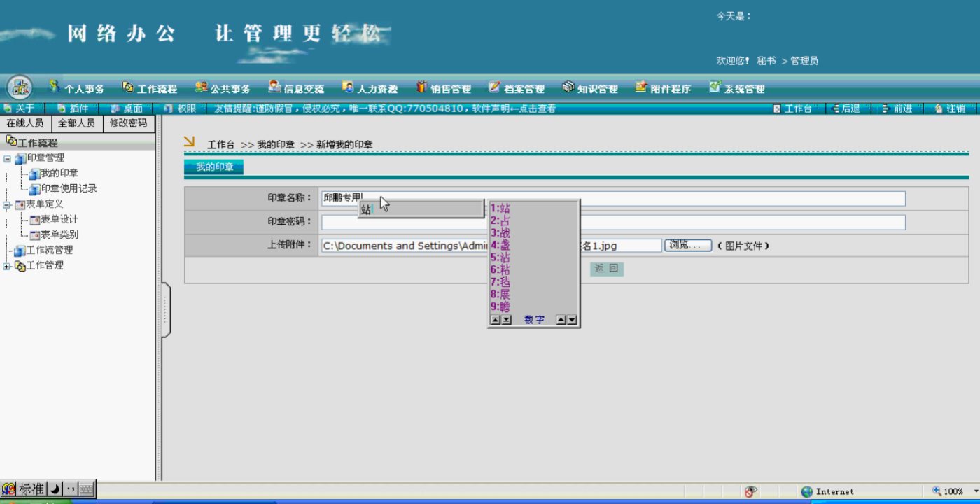Switch to the 修改密码 tab
This screenshot has height=504, width=980.
[129, 123]
